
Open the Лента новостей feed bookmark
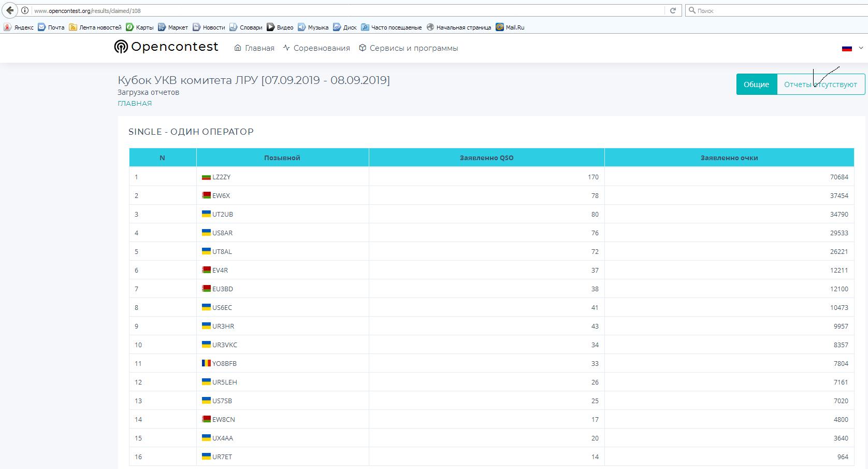[x=95, y=27]
